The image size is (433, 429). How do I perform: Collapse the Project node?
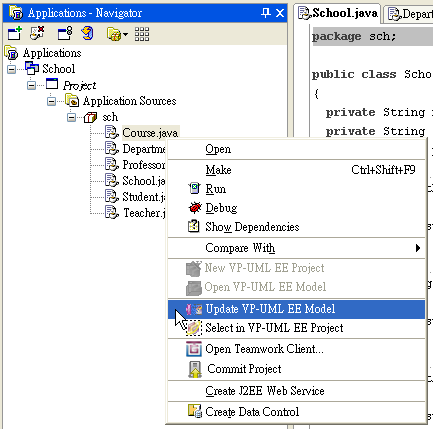(x=32, y=85)
